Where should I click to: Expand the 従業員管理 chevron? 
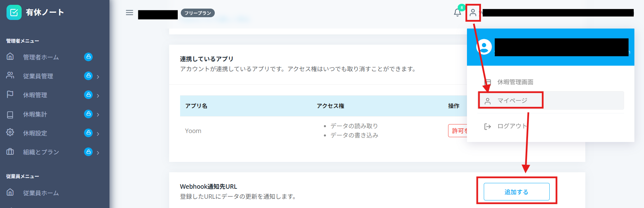(98, 77)
